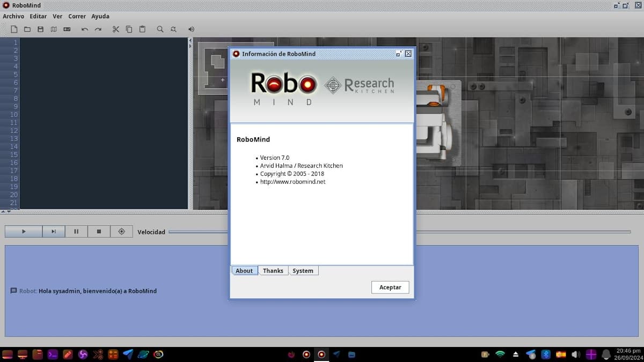
Task: Click the Save disk icon
Action: (x=40, y=29)
